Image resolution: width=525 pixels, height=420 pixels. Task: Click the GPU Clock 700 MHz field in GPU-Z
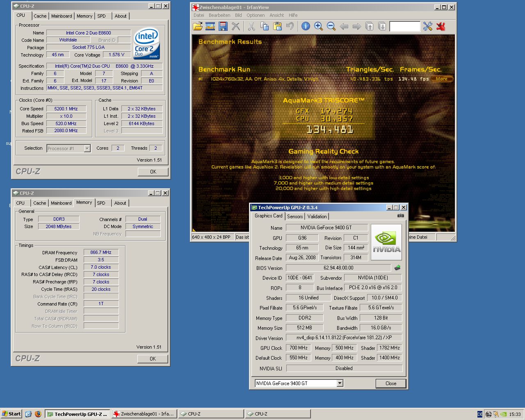(x=299, y=348)
